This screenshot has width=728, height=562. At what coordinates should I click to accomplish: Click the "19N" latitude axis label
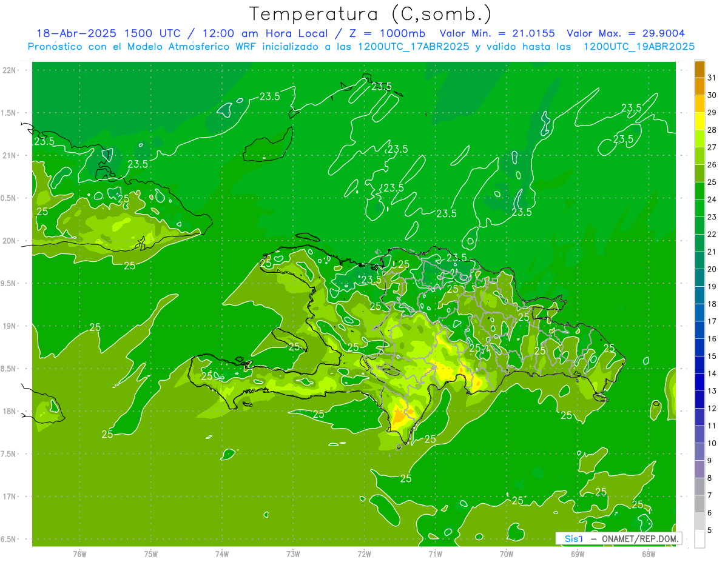click(8, 326)
